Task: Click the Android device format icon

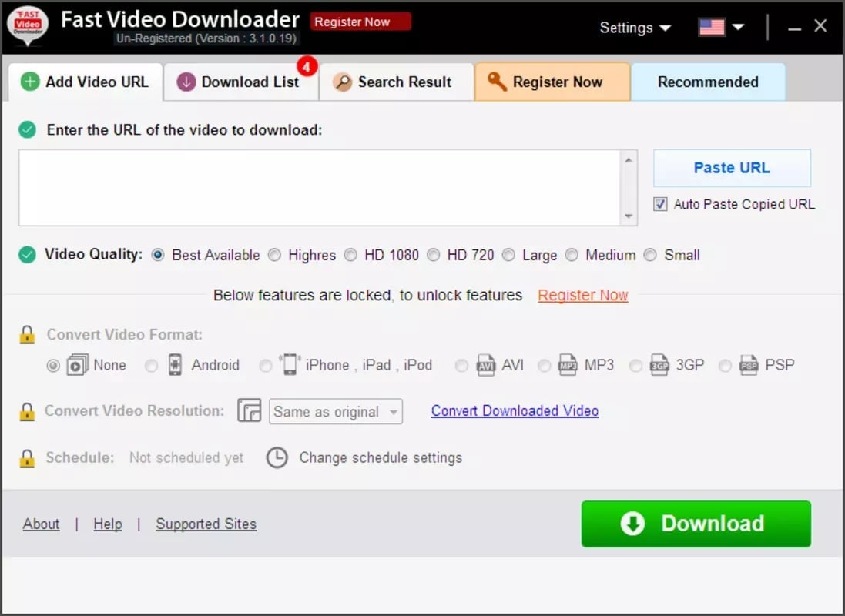Action: tap(176, 365)
